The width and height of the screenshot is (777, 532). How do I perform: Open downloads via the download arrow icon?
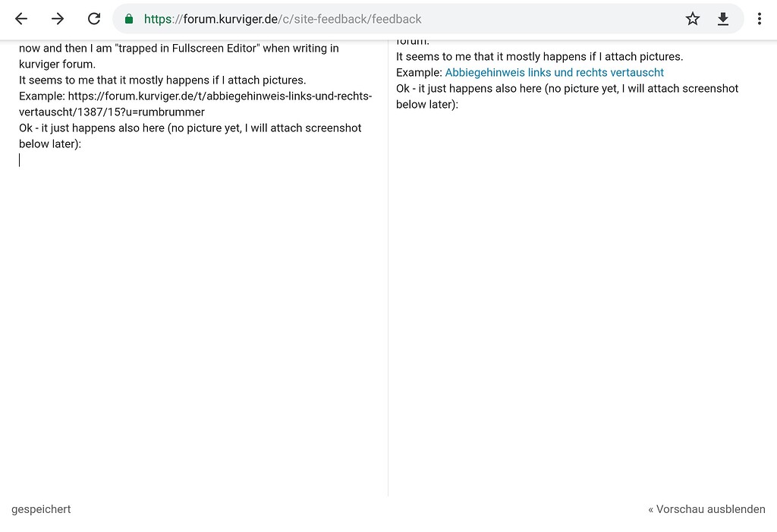coord(723,19)
